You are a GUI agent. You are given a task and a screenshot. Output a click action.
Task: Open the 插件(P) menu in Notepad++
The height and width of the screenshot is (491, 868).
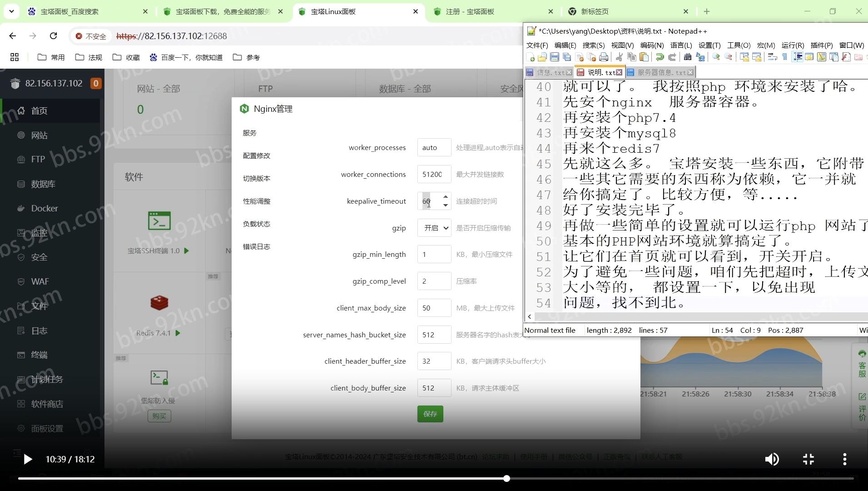coord(822,45)
